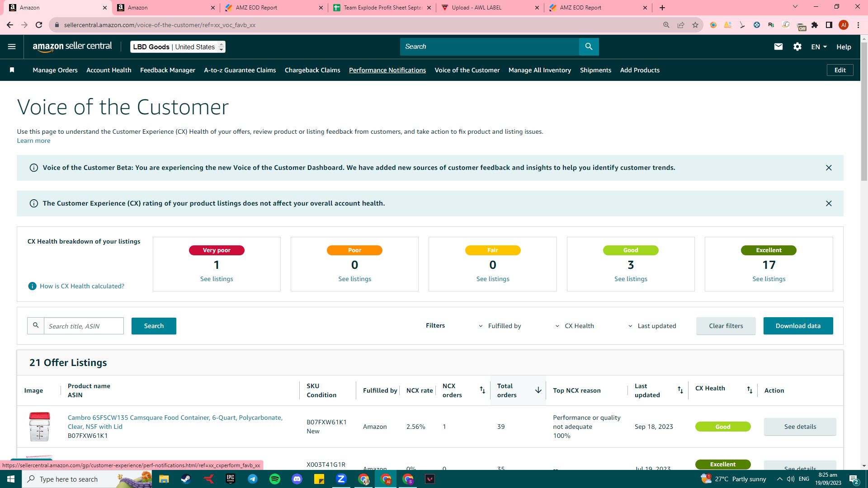Image resolution: width=868 pixels, height=488 pixels.
Task: Open the Learn more link
Action: coord(34,141)
